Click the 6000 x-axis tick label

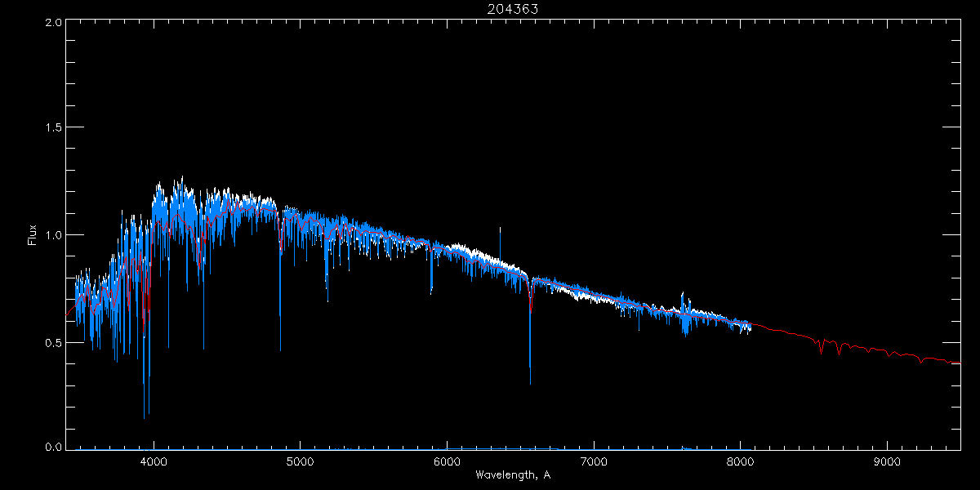point(447,461)
